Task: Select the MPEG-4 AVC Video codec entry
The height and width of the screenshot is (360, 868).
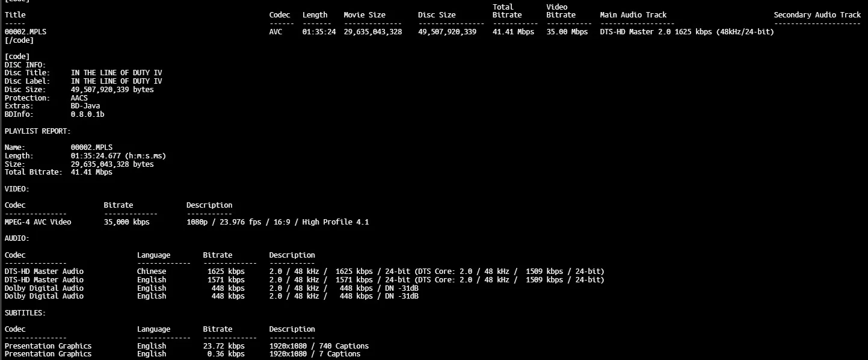Action: coord(38,222)
